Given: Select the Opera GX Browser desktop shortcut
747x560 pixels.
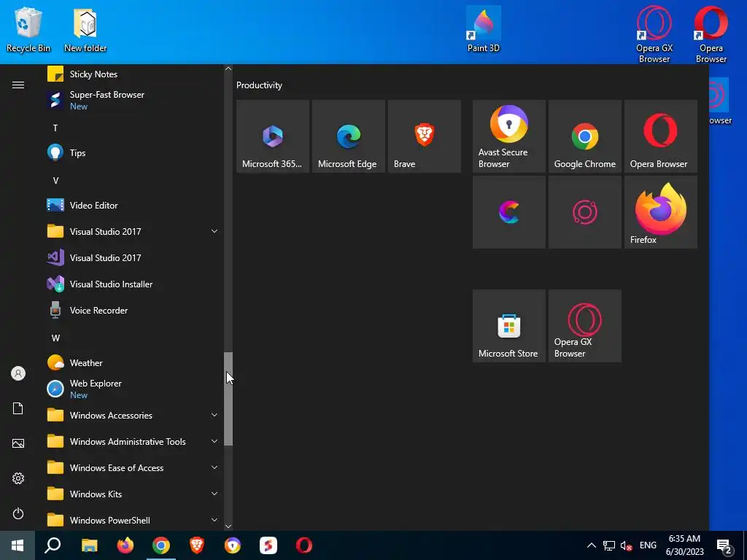Looking at the screenshot, I should coord(654,34).
